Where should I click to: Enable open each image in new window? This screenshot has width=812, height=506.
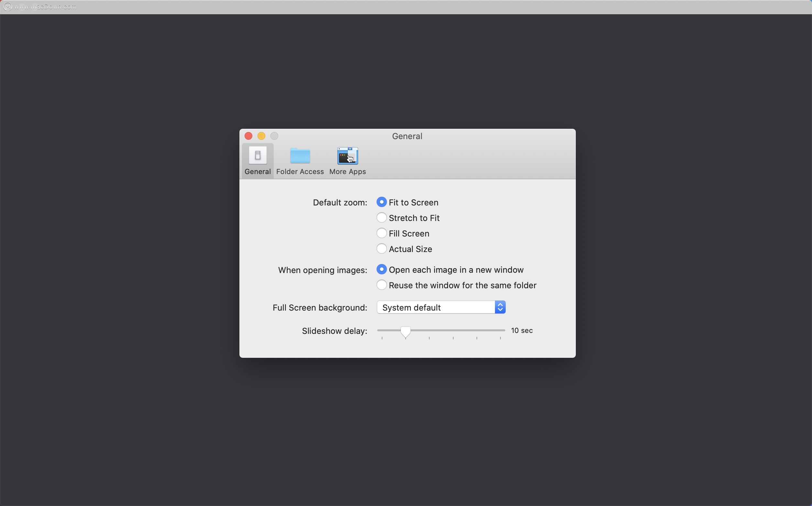click(x=381, y=269)
